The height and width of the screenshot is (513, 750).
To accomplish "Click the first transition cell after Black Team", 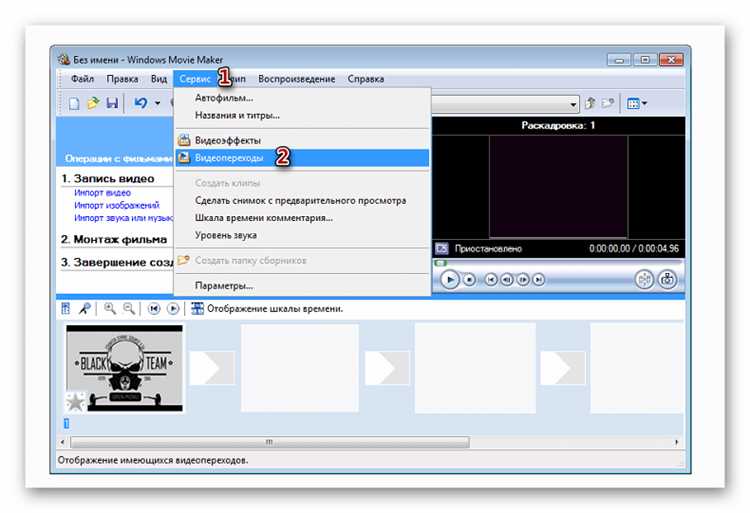I will point(212,368).
